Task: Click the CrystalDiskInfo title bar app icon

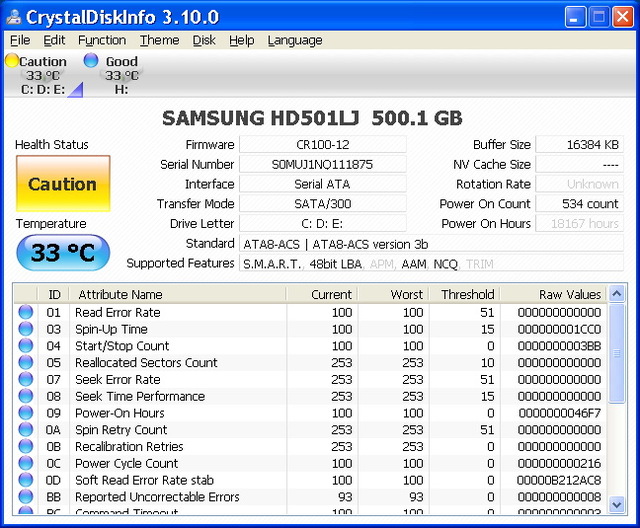Action: tap(14, 17)
